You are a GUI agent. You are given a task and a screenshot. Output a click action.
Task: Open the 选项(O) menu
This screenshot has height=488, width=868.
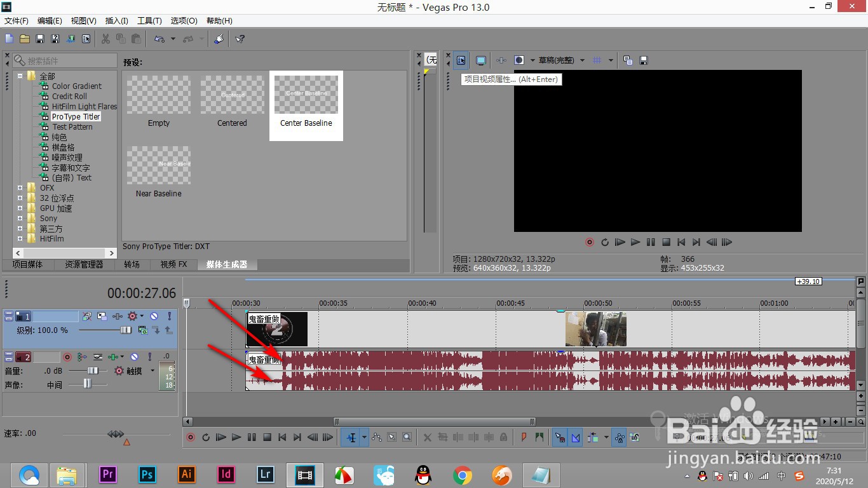pyautogui.click(x=184, y=21)
